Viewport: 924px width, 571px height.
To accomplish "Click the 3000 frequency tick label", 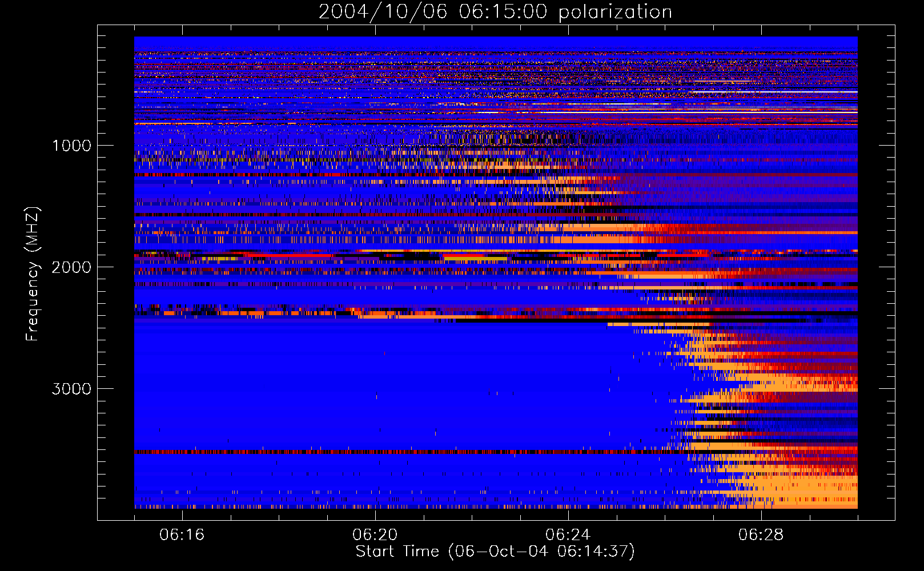I will point(71,389).
